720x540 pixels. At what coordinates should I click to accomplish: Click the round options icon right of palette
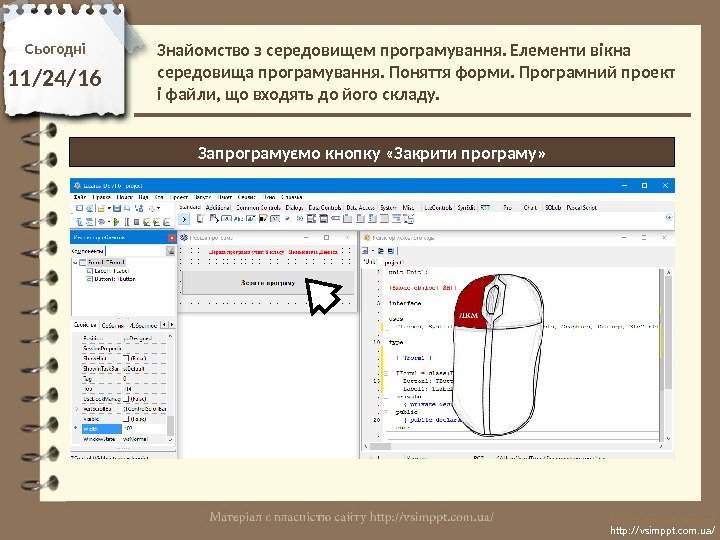click(x=669, y=217)
